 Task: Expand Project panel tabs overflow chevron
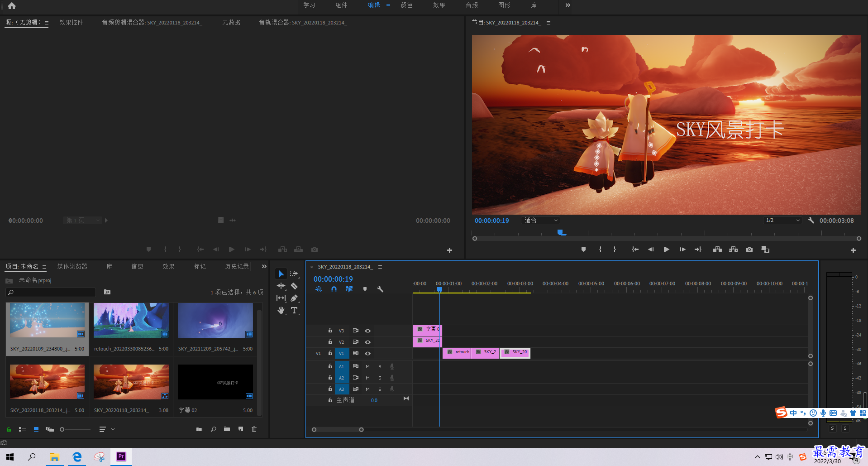pyautogui.click(x=264, y=266)
